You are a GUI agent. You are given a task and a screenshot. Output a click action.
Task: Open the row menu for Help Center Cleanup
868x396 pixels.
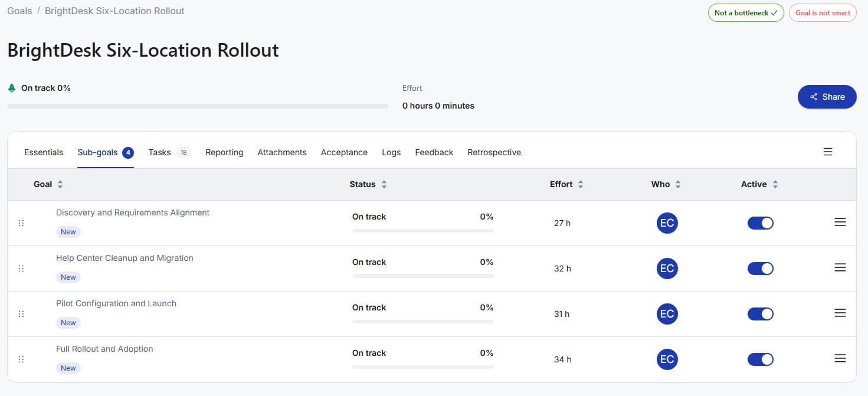840,267
